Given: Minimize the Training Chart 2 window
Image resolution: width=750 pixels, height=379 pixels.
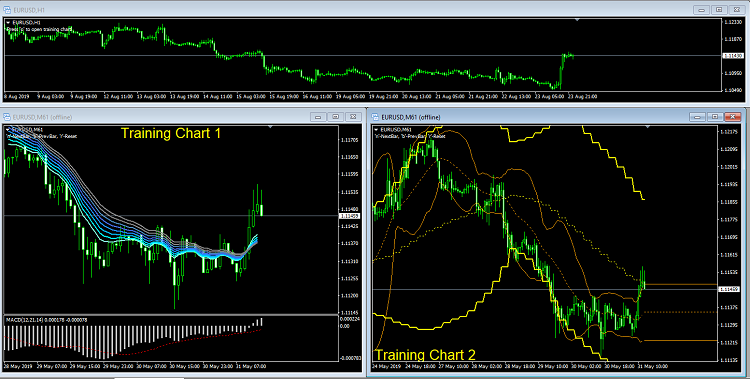Looking at the screenshot, I should pyautogui.click(x=697, y=117).
